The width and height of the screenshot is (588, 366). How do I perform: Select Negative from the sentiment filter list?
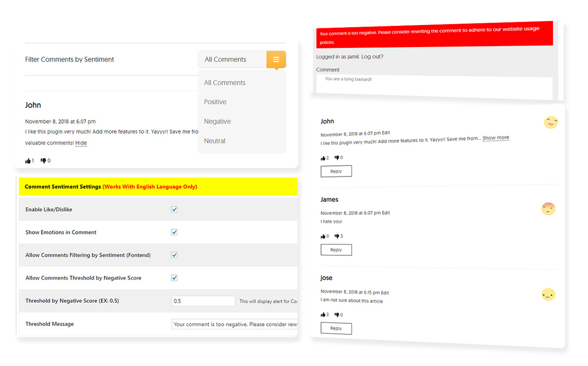(x=217, y=121)
